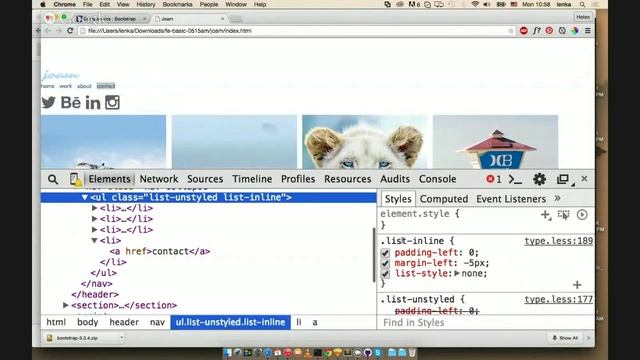Reload the page in Chrome
The height and width of the screenshot is (360, 640).
tap(70, 31)
